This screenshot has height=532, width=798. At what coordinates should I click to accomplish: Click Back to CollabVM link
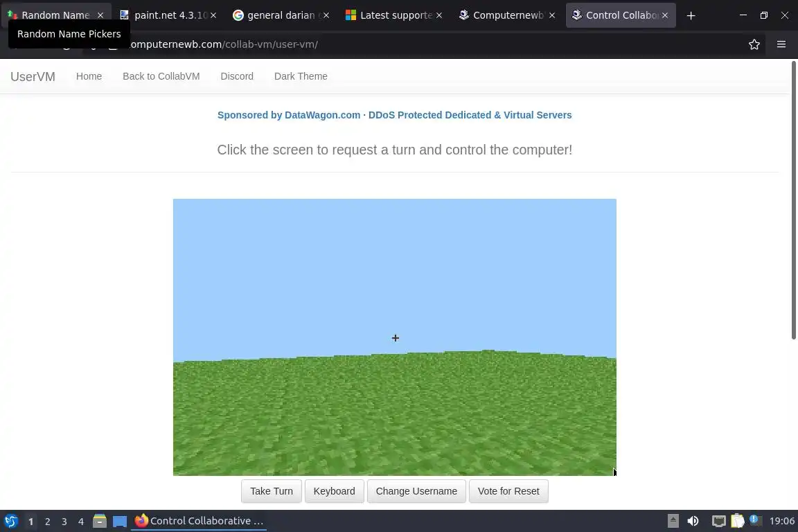tap(161, 76)
